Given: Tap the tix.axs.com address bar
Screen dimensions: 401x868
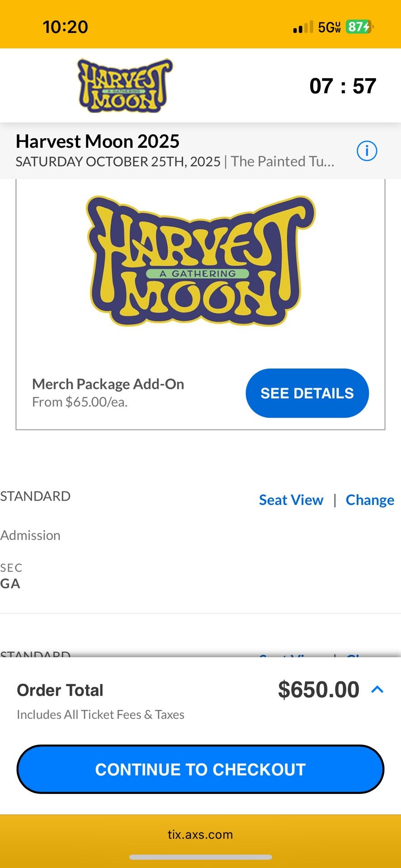Looking at the screenshot, I should 200,835.
